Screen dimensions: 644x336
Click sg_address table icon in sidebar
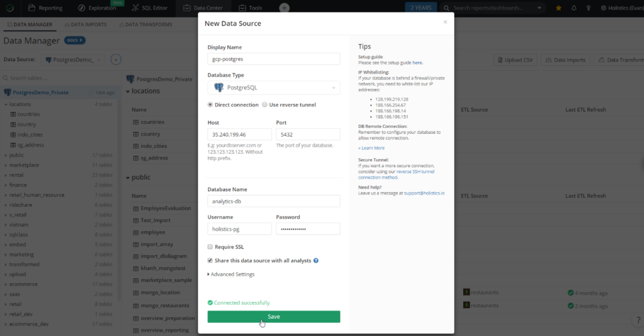[13, 145]
